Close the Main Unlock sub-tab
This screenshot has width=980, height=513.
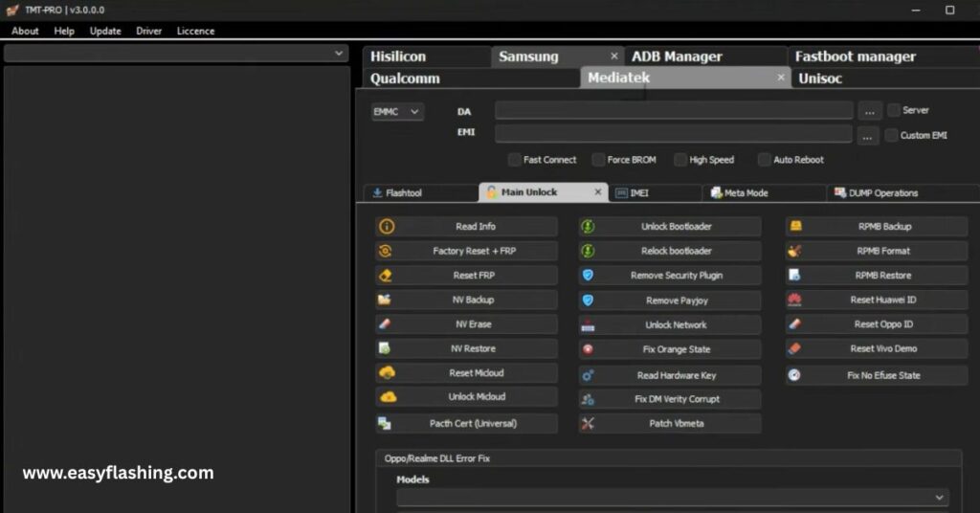(x=597, y=191)
